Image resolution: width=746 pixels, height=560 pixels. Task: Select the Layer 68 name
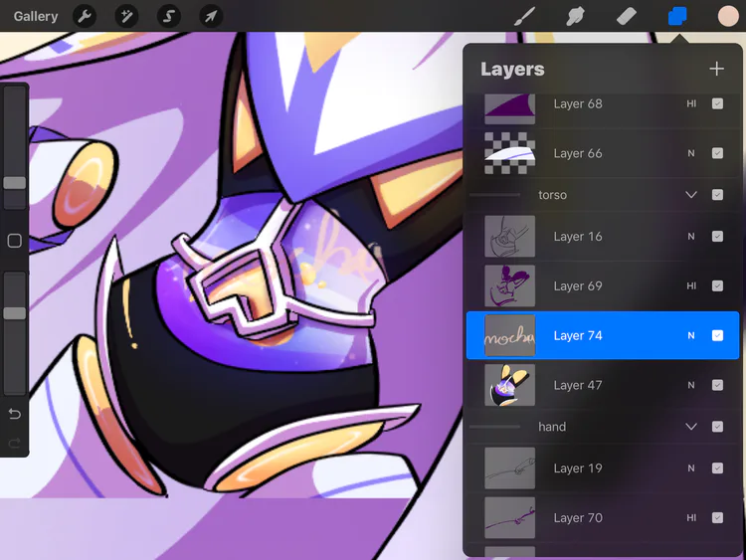[578, 103]
